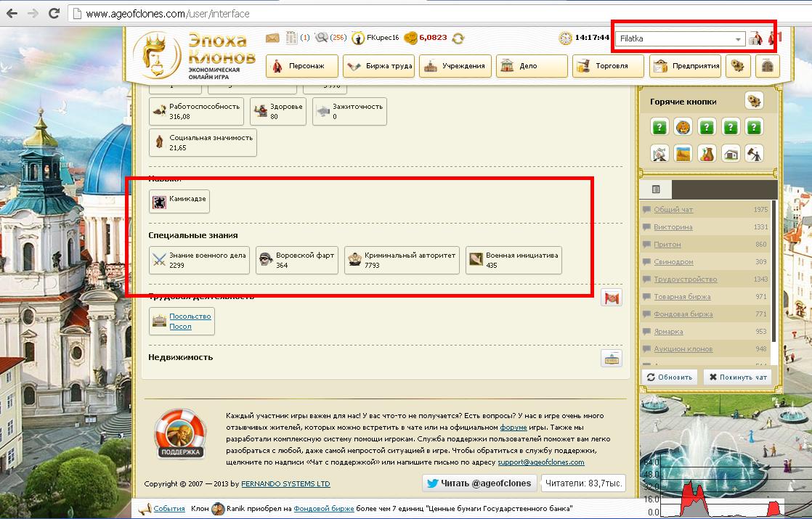This screenshot has height=519, width=812.
Task: Join the Фондовая биржа chat room
Action: pyautogui.click(x=683, y=314)
